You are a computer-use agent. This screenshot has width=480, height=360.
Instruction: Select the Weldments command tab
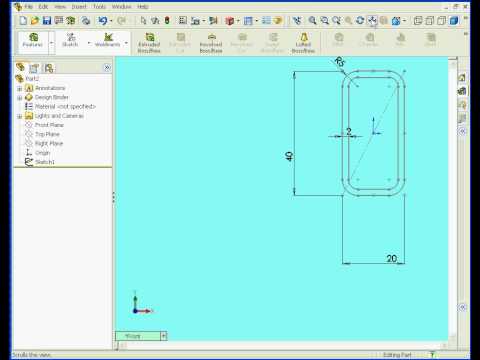pos(107,40)
